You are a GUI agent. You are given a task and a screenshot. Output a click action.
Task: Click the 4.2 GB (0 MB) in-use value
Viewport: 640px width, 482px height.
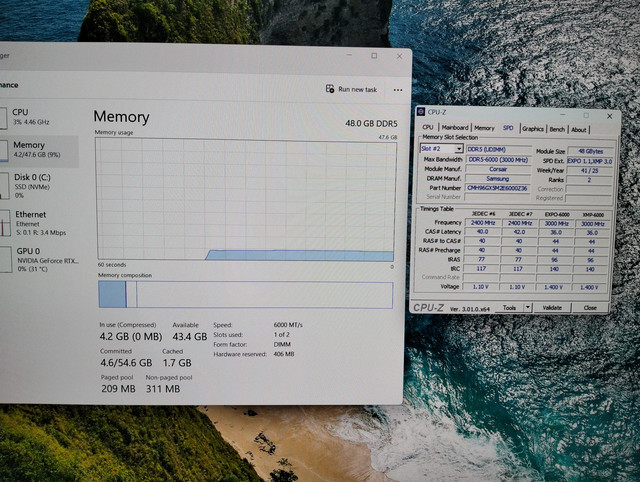pyautogui.click(x=131, y=337)
